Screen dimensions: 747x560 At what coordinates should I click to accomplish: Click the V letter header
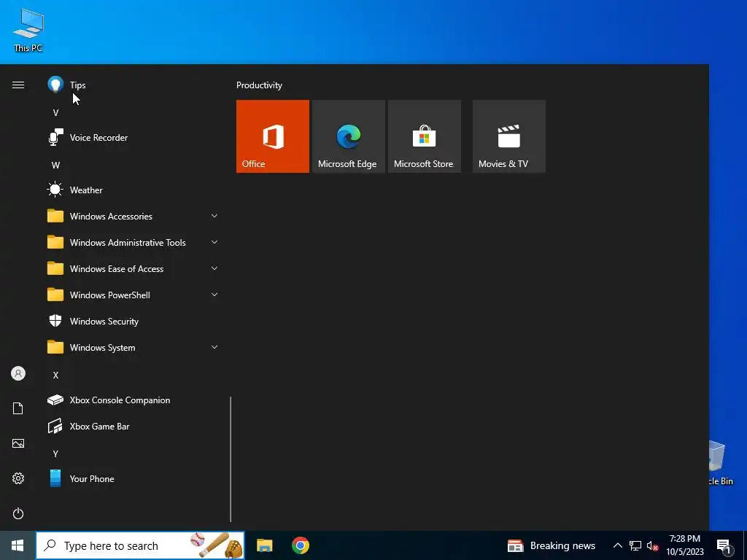tap(55, 113)
